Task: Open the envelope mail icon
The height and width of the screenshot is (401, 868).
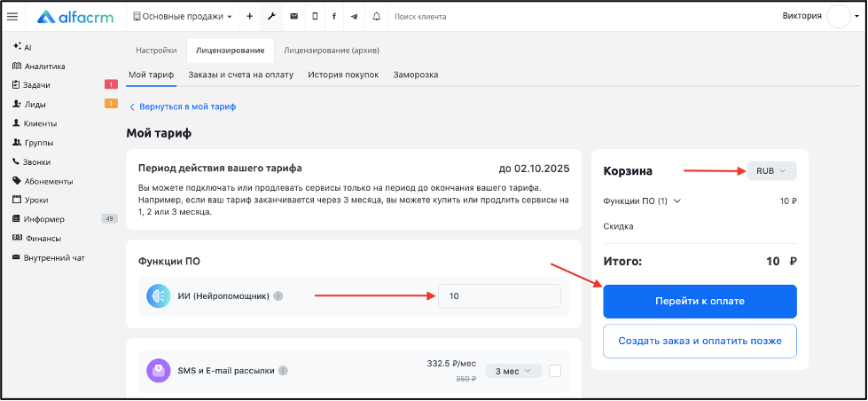Action: tap(294, 17)
